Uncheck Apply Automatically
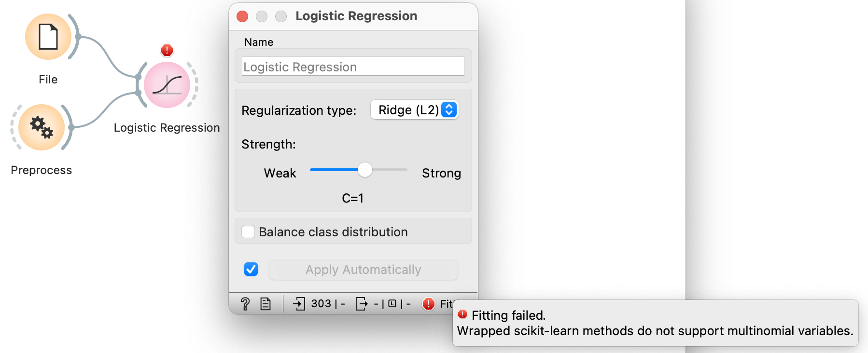This screenshot has height=353, width=868. [251, 270]
